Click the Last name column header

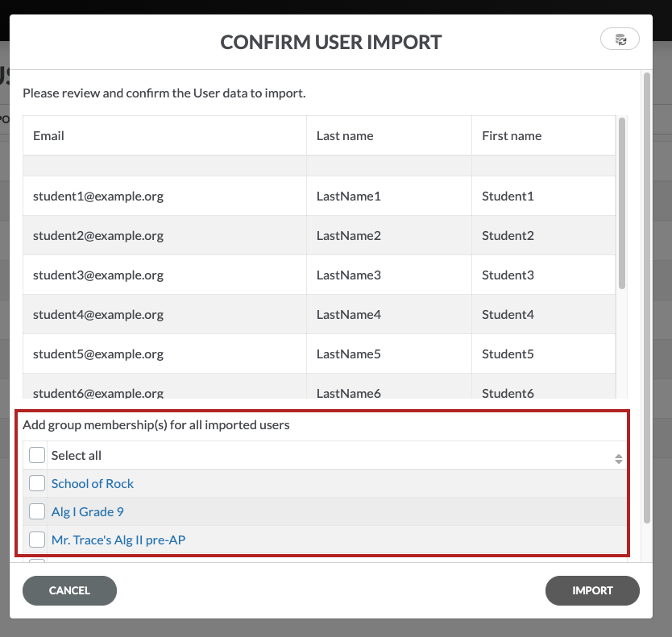coord(345,136)
